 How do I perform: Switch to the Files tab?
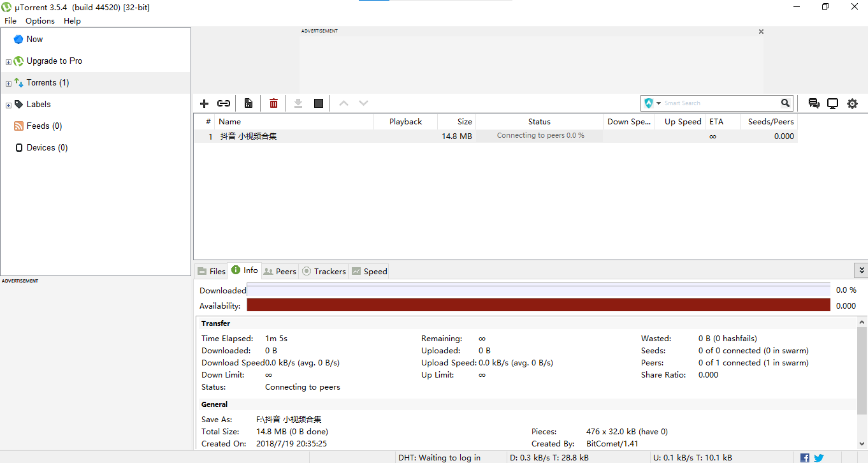click(212, 271)
